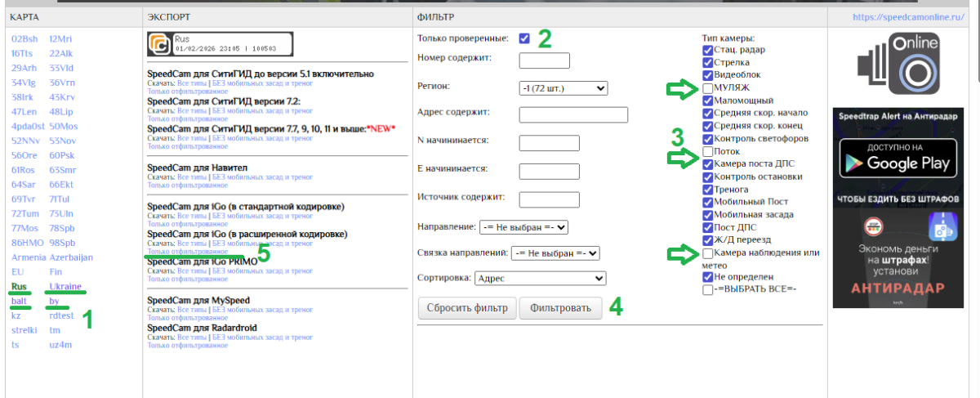Click the Номер содержит input field
This screenshot has width=980, height=398.
(544, 60)
